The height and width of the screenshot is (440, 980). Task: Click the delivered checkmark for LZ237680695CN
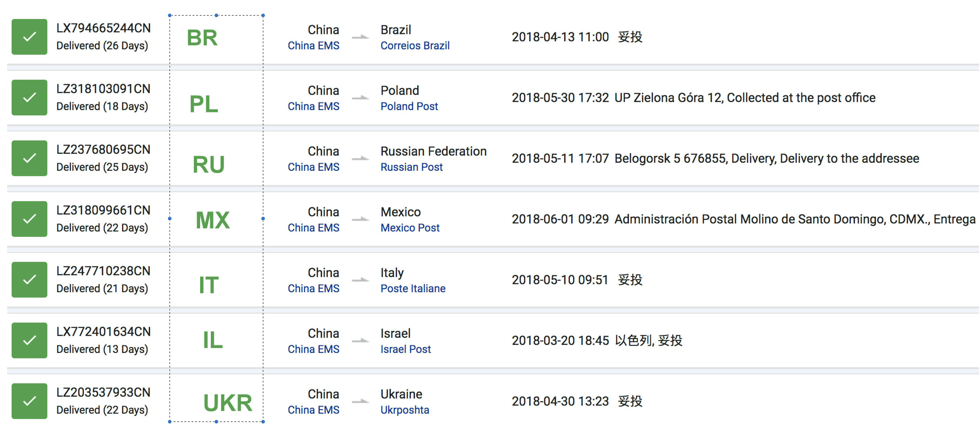coord(29,158)
